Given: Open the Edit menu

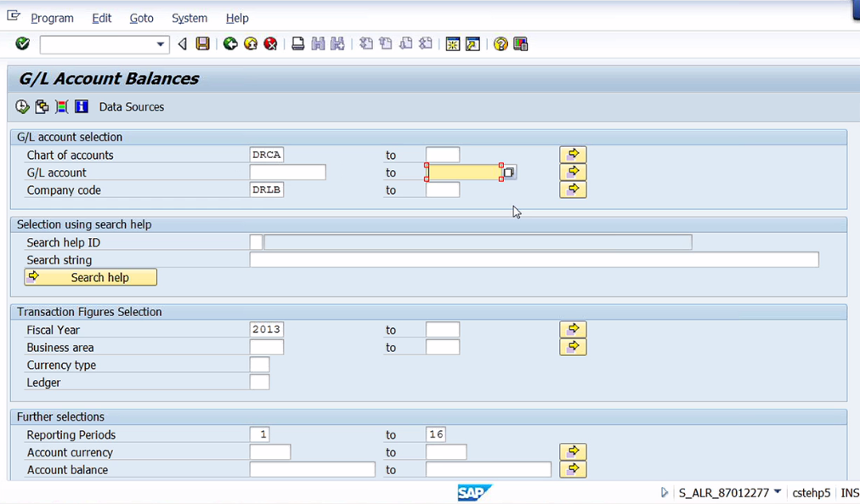Looking at the screenshot, I should 101,18.
